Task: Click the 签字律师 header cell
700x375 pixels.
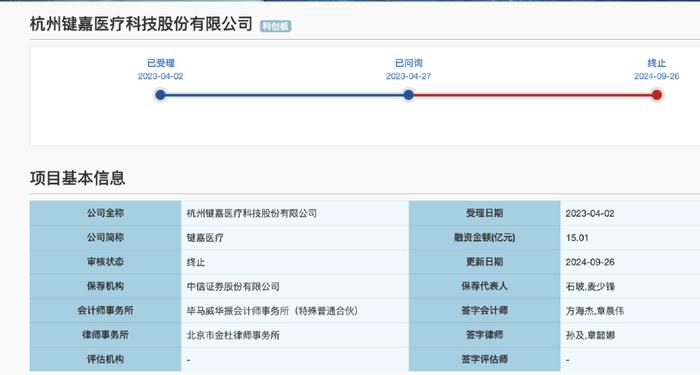Action: [484, 335]
